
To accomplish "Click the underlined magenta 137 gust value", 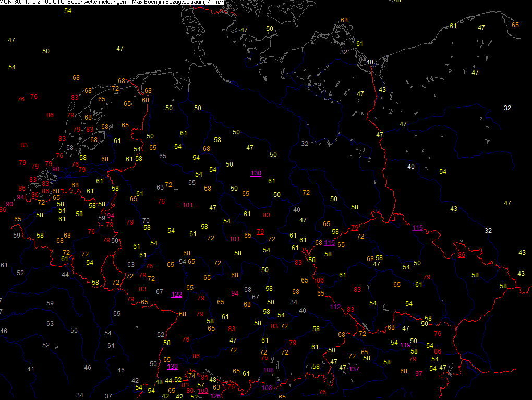I will coord(354,369).
